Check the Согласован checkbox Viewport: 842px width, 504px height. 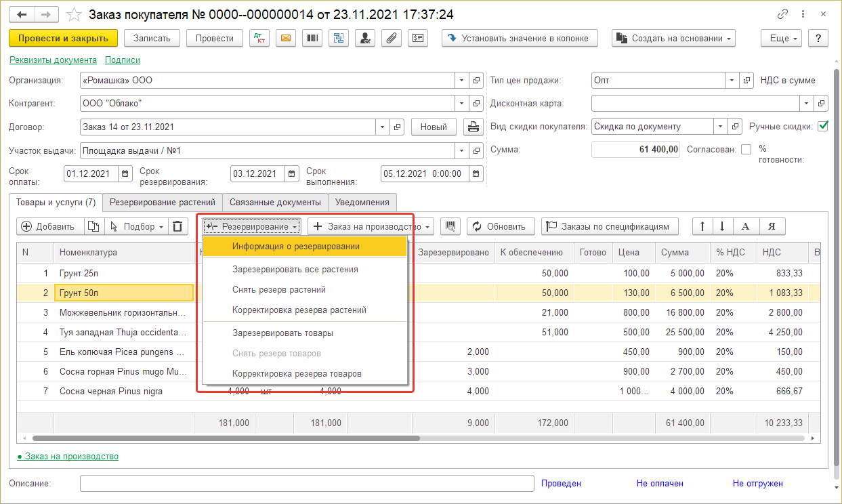click(x=746, y=150)
